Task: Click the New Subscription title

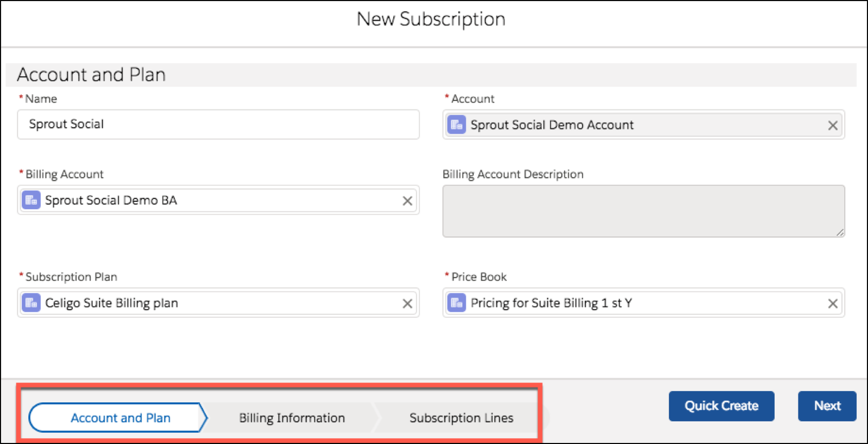Action: (x=431, y=20)
